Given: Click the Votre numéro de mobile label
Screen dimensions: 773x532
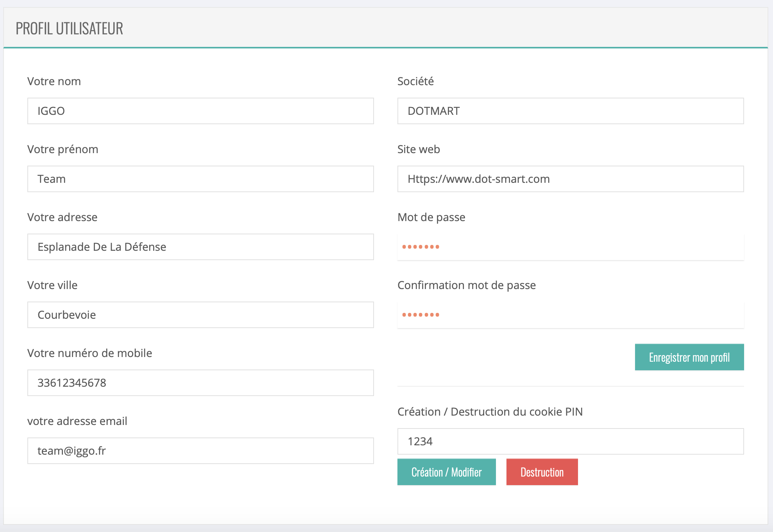Looking at the screenshot, I should pos(89,353).
